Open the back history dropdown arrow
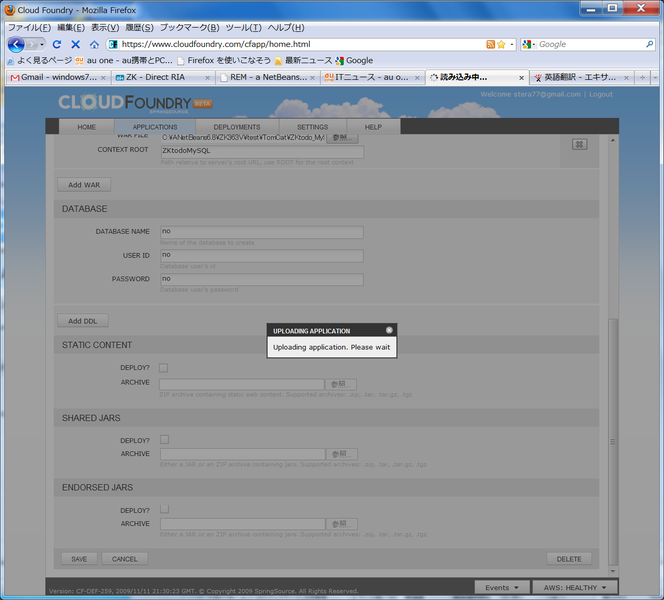This screenshot has height=600, width=664. 42,44
